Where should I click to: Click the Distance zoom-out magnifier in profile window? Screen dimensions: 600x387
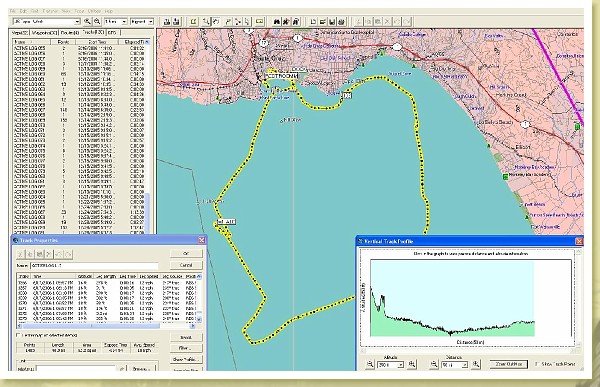434,364
